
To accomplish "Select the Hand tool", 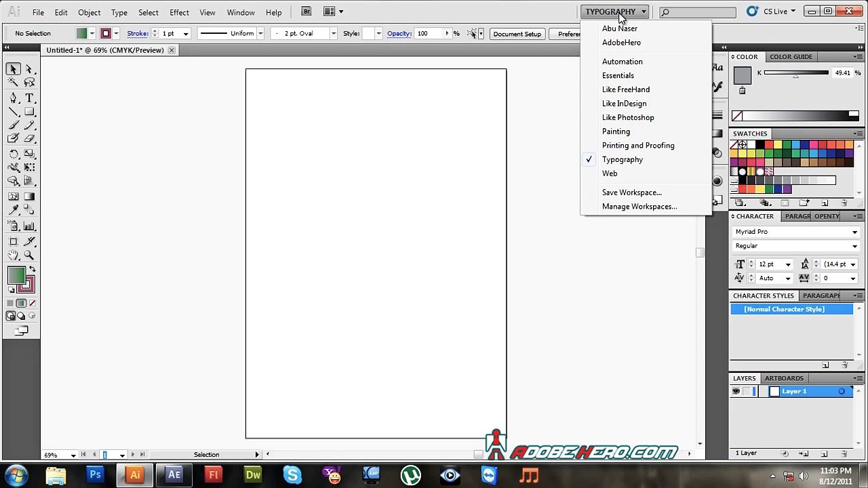I will 14,256.
